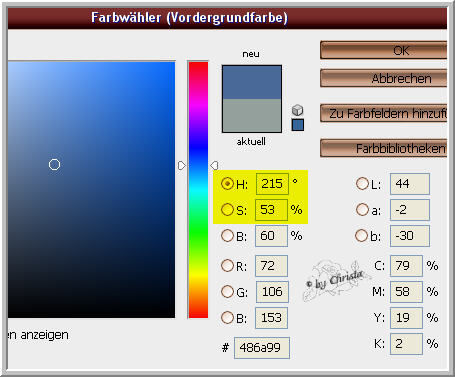Select the H hue radio button
This screenshot has width=455, height=377.
227,183
